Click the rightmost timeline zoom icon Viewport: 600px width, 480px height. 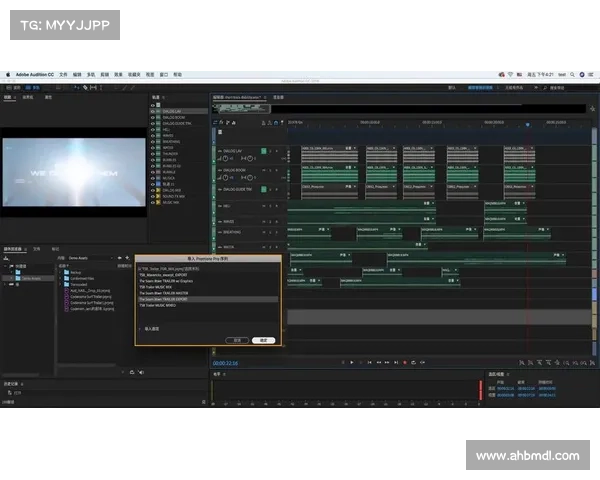[592, 362]
